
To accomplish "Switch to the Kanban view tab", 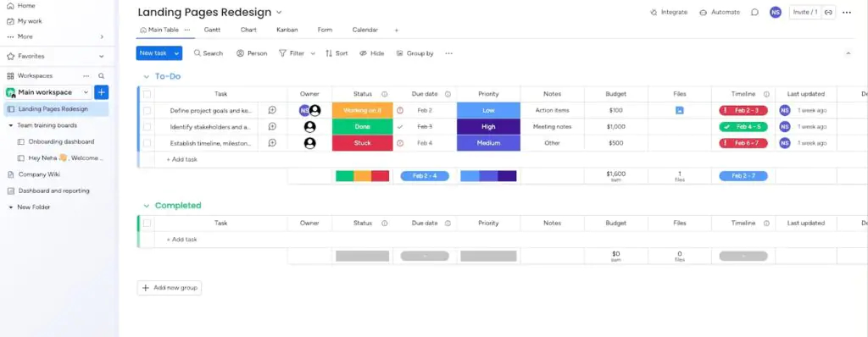I will point(287,30).
